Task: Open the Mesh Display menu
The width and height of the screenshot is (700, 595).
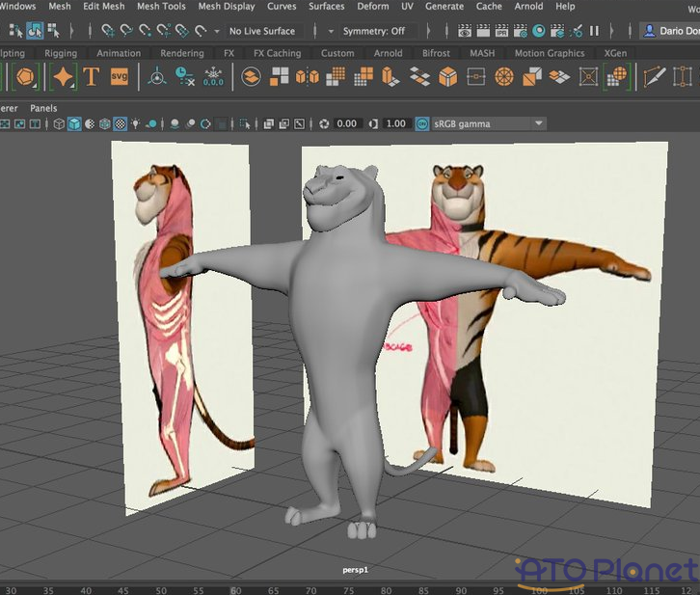Action: (x=227, y=6)
